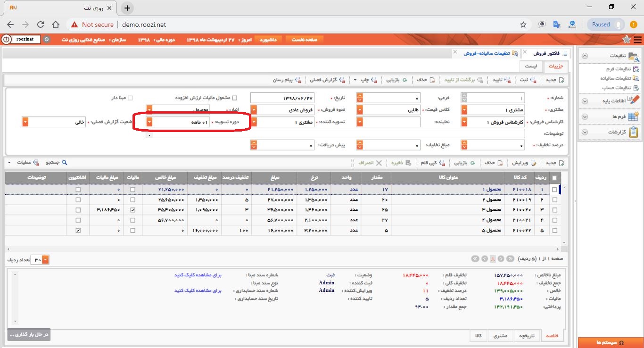This screenshot has width=644, height=348.
Task: Click the power logout icon beside roozinet
Action: pos(6,40)
